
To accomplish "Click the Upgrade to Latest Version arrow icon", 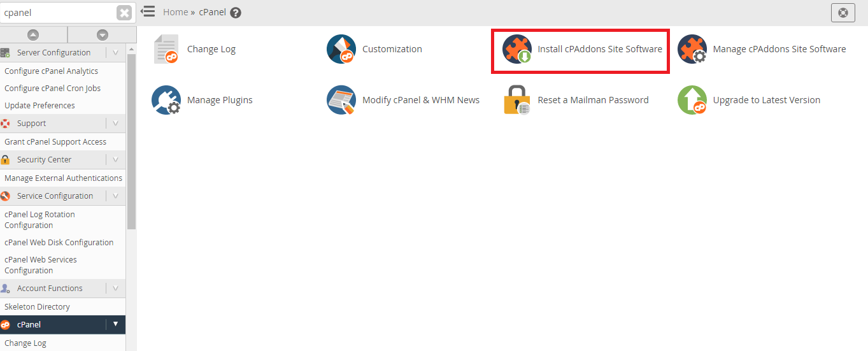I will (692, 100).
